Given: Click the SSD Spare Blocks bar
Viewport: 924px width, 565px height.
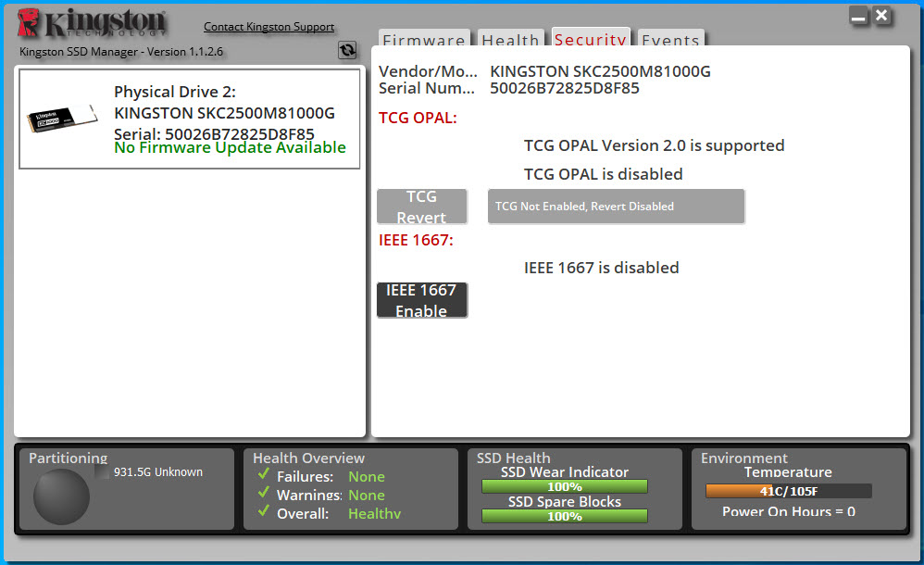Looking at the screenshot, I should pyautogui.click(x=565, y=516).
